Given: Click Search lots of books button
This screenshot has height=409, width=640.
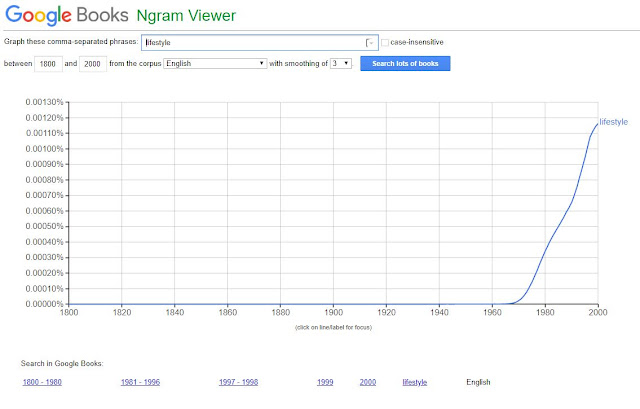Looking at the screenshot, I should 405,64.
